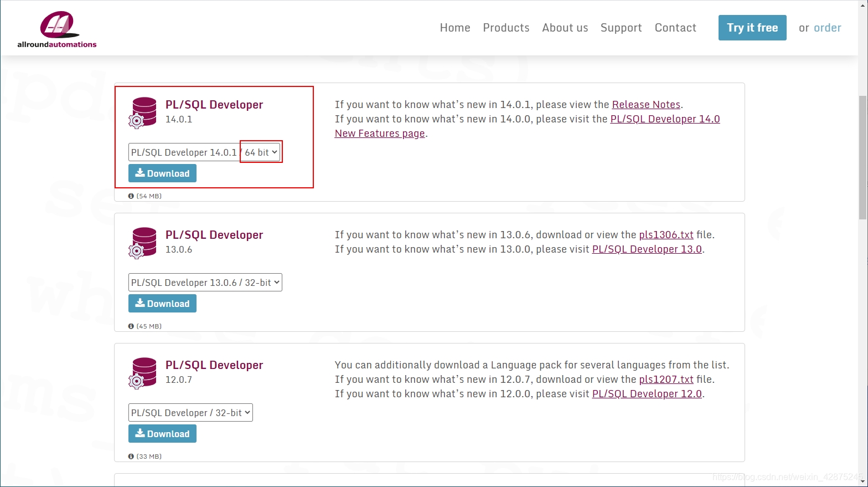868x487 pixels.
Task: Click the info icon next to 33 MB
Action: pyautogui.click(x=131, y=457)
